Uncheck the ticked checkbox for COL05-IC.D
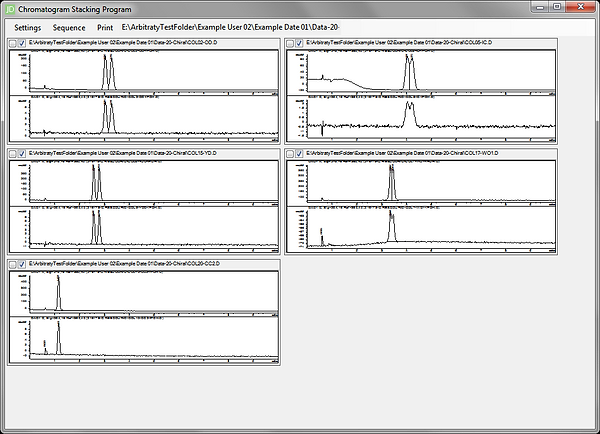 [299, 43]
